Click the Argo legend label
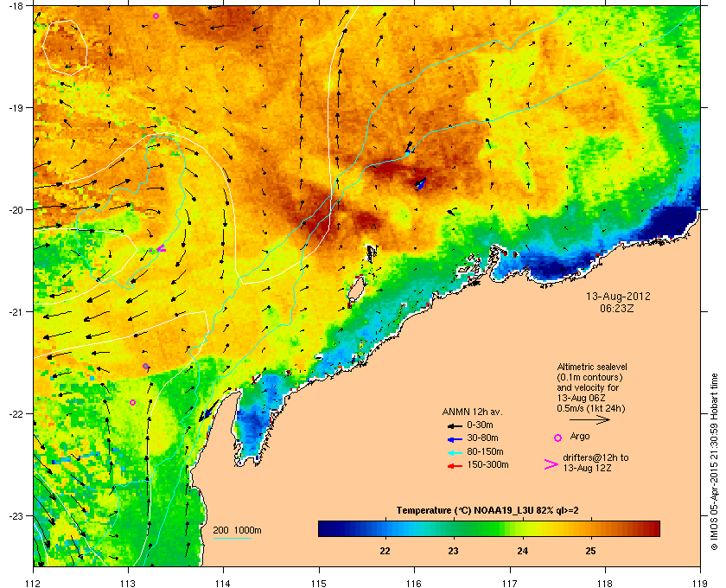The height and width of the screenshot is (588, 726). click(580, 437)
